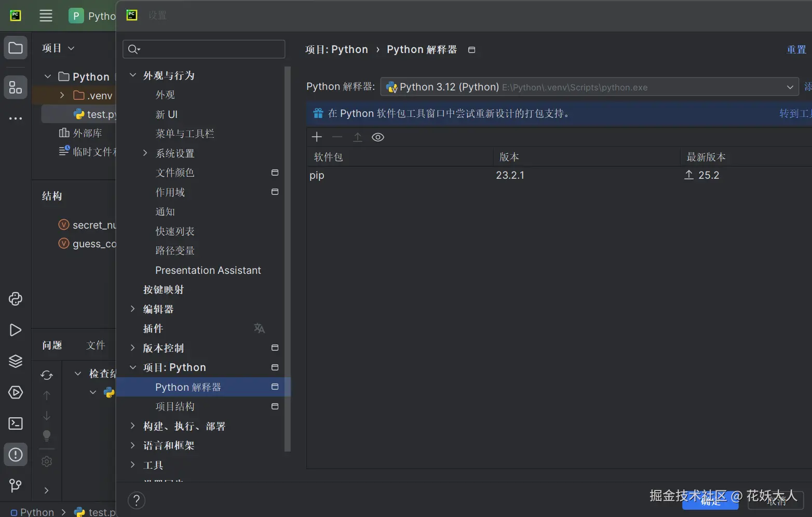The width and height of the screenshot is (812, 517).
Task: Click the search magnifier icon in settings
Action: (x=134, y=49)
